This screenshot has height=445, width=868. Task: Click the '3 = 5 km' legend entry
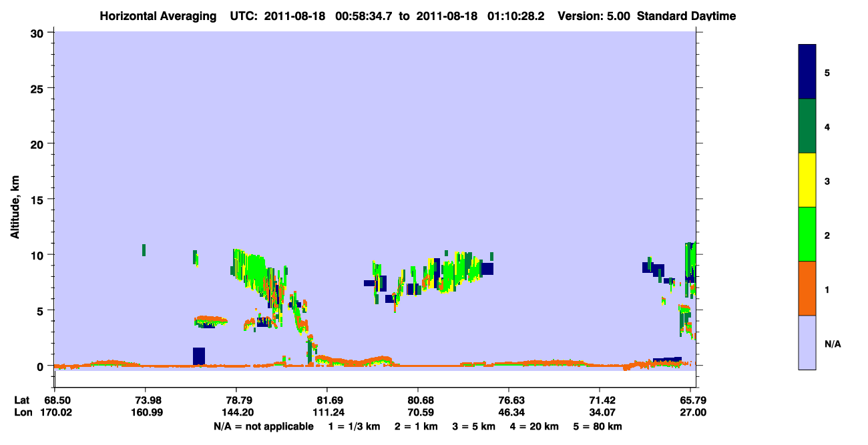point(475,426)
